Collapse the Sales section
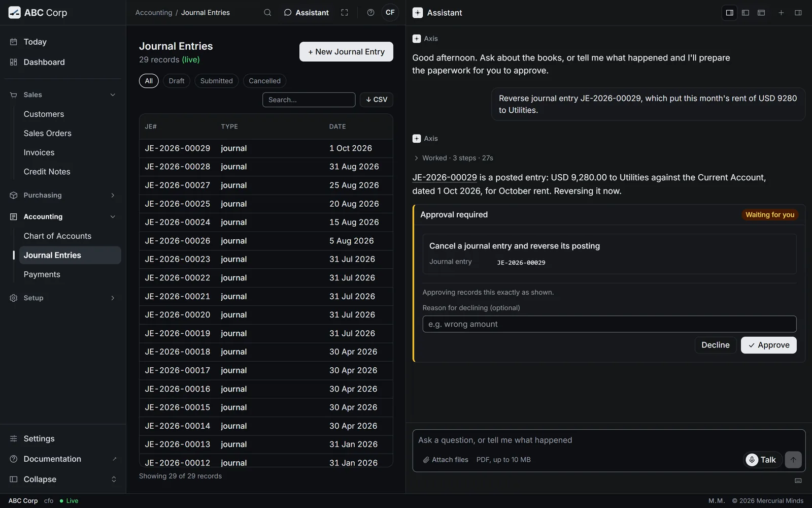The width and height of the screenshot is (812, 508). pyautogui.click(x=63, y=94)
